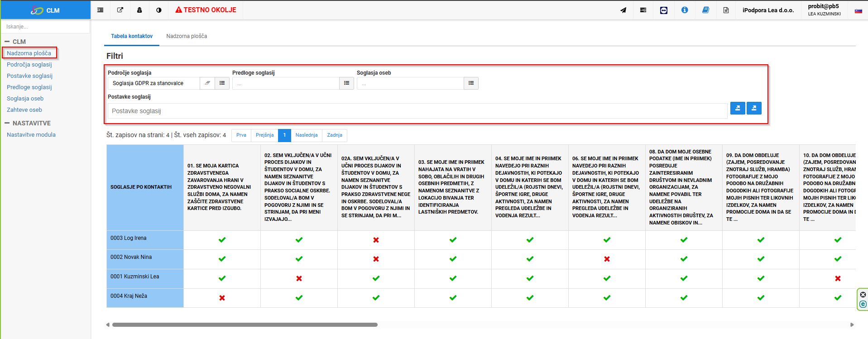Click green check for Log Irena under column 01

point(222,240)
